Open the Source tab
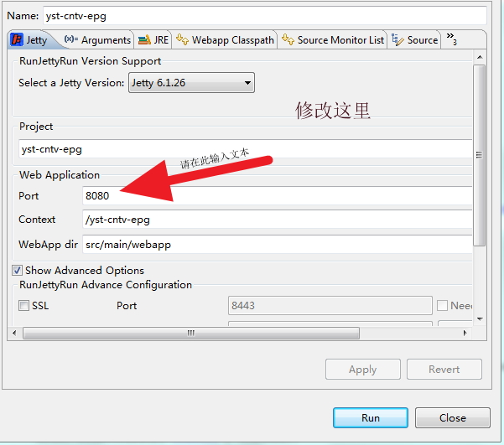Screen dimensions: 504x445 coord(414,40)
